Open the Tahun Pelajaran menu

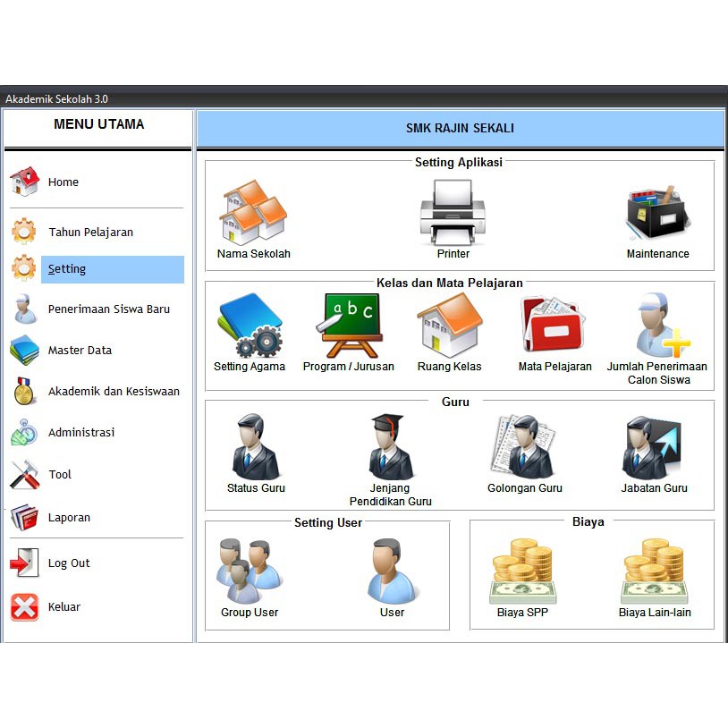(89, 232)
